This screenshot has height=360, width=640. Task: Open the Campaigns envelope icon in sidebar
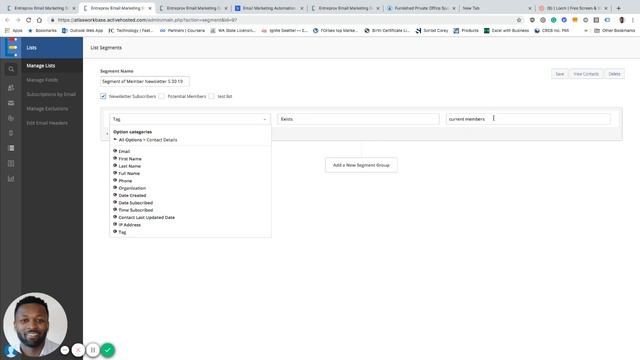pos(11,103)
